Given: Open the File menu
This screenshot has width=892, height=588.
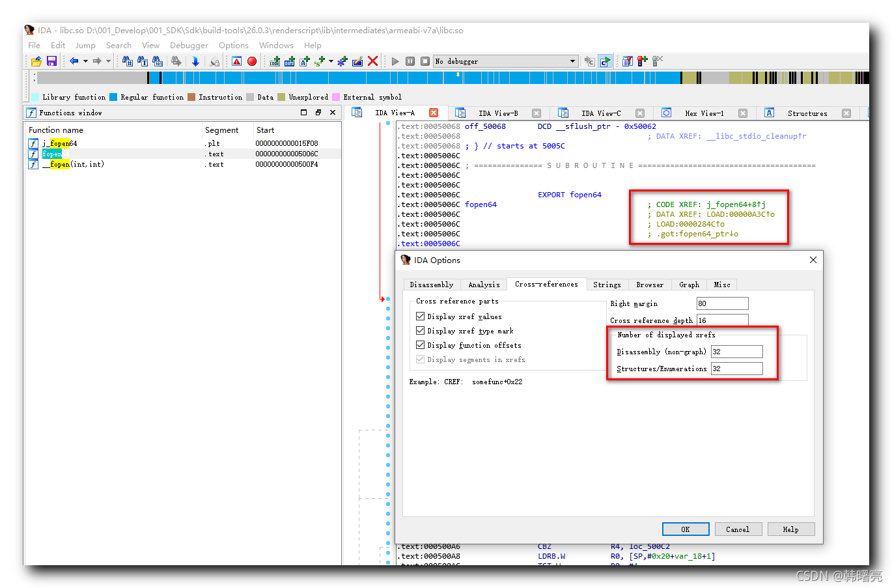Looking at the screenshot, I should pos(34,46).
